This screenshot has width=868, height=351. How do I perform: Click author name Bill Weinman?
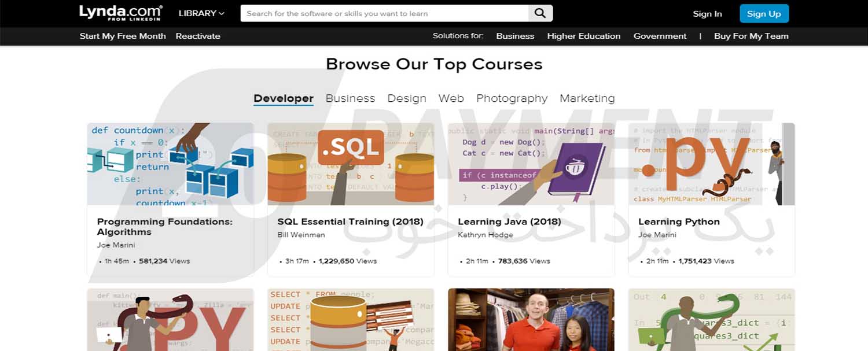(x=301, y=235)
